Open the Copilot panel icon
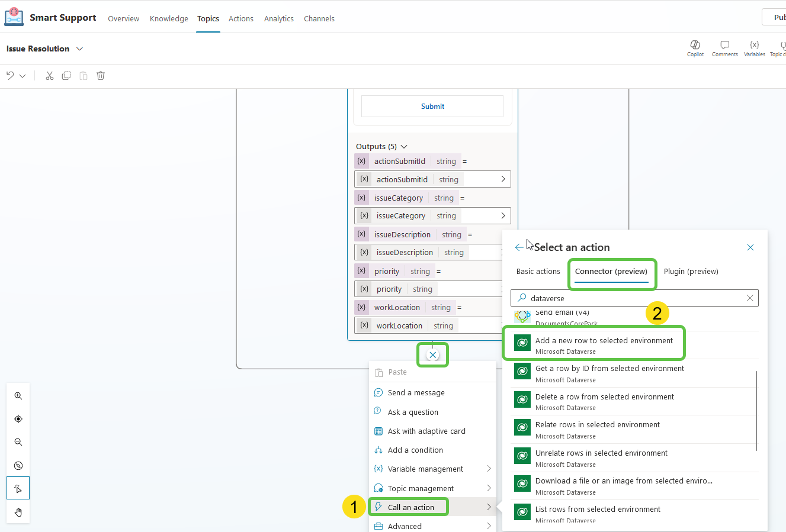The width and height of the screenshot is (786, 532). [x=695, y=47]
